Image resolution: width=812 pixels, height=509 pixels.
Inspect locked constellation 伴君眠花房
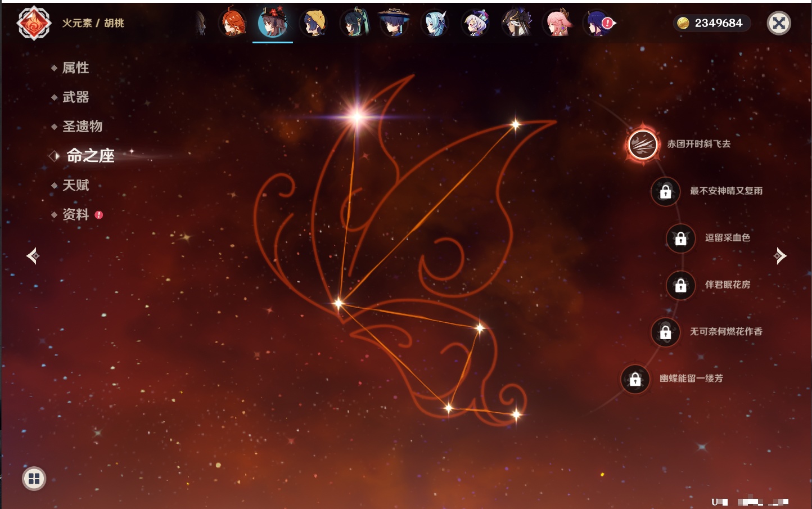coord(680,285)
